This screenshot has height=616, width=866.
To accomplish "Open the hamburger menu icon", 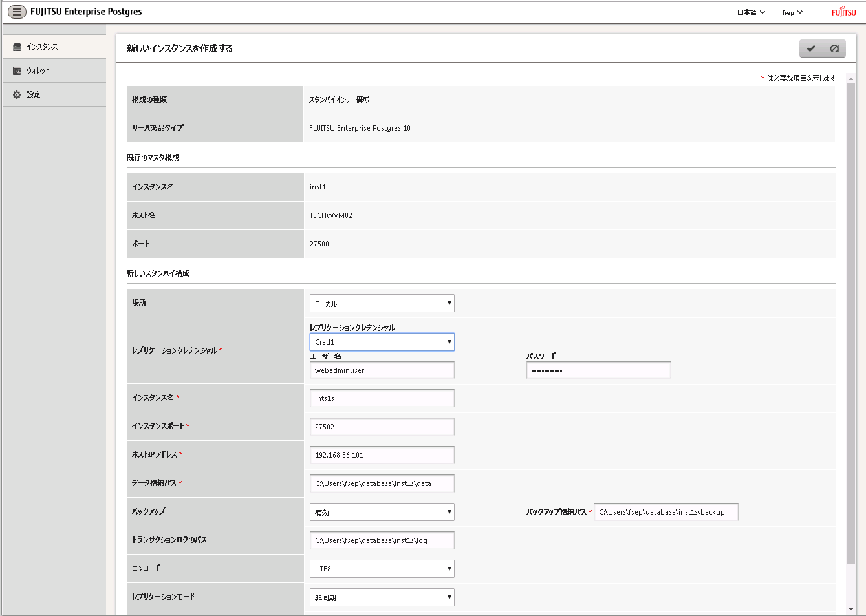I will coord(17,12).
